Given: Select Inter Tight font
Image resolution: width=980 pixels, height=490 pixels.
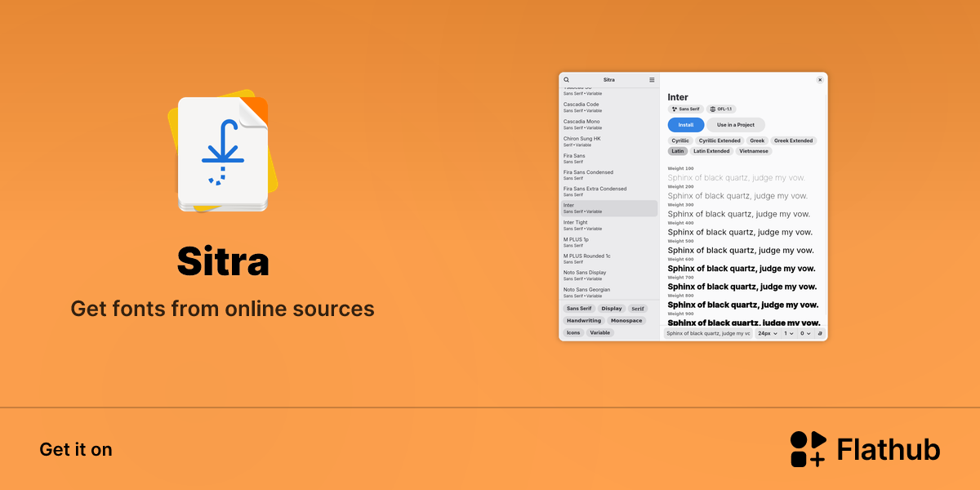Looking at the screenshot, I should (x=609, y=225).
